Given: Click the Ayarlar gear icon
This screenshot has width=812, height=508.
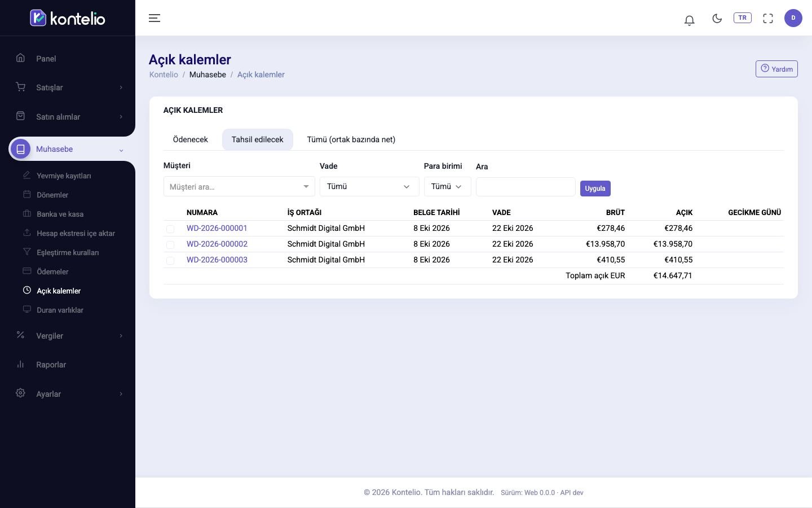Looking at the screenshot, I should (x=21, y=393).
